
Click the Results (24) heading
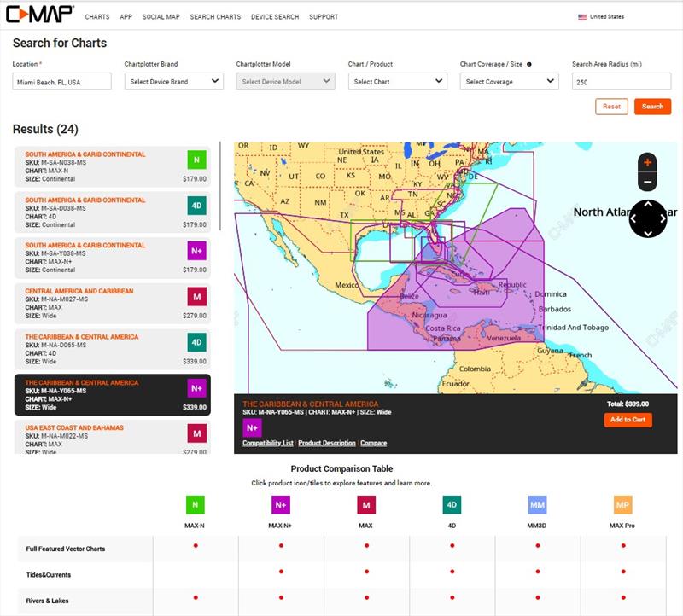click(45, 130)
